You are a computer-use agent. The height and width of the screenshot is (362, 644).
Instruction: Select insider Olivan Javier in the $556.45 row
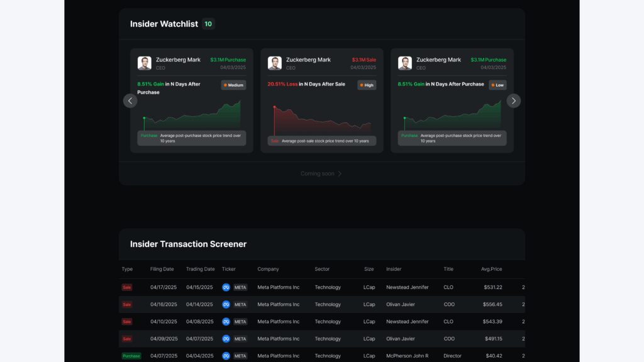(401, 305)
